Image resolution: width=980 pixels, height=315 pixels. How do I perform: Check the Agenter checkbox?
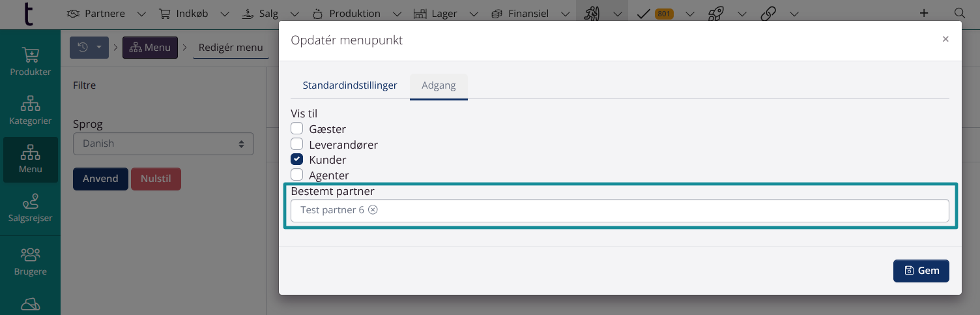pyautogui.click(x=297, y=175)
